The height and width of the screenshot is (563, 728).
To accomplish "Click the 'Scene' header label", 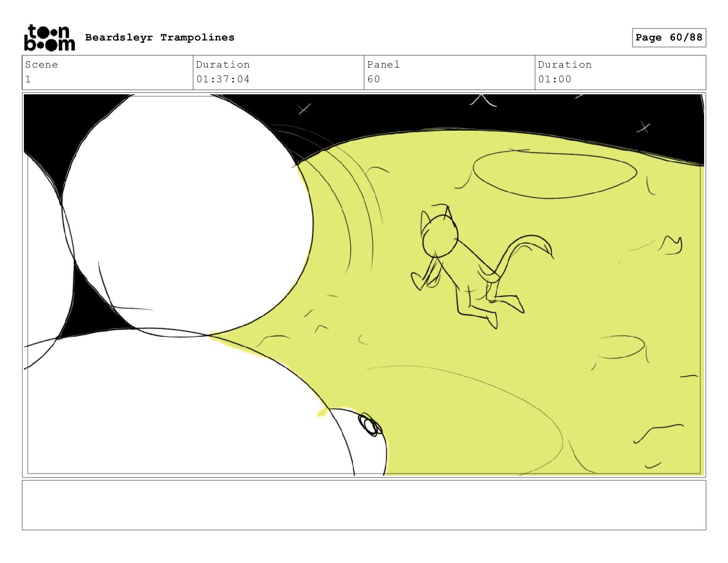I will point(42,65).
